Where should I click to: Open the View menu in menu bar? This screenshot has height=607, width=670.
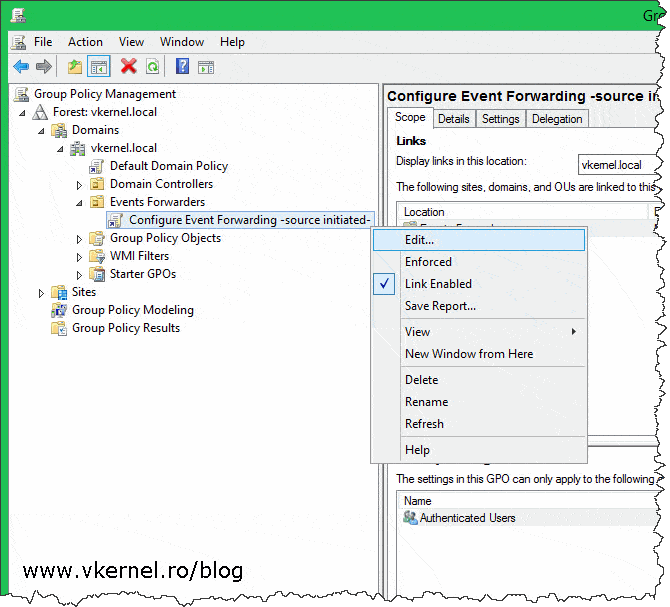coord(131,42)
